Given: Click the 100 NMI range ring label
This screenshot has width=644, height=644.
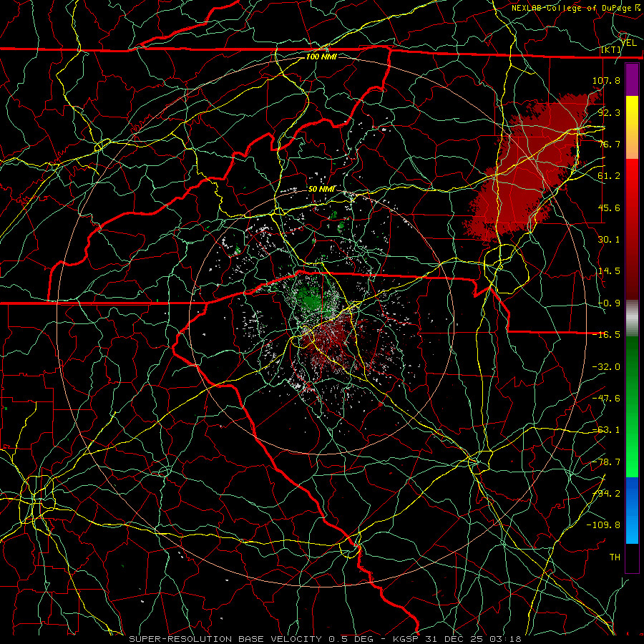Looking at the screenshot, I should (321, 57).
